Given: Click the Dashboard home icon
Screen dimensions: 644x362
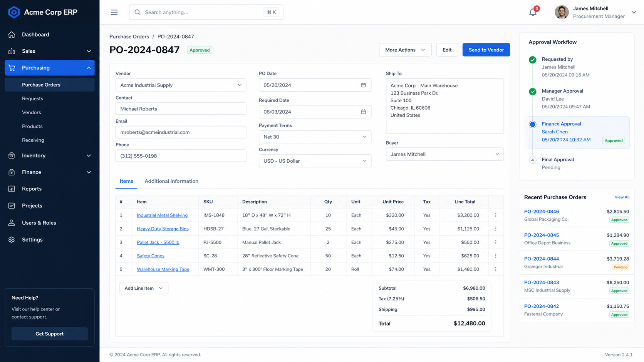Looking at the screenshot, I should [x=12, y=35].
